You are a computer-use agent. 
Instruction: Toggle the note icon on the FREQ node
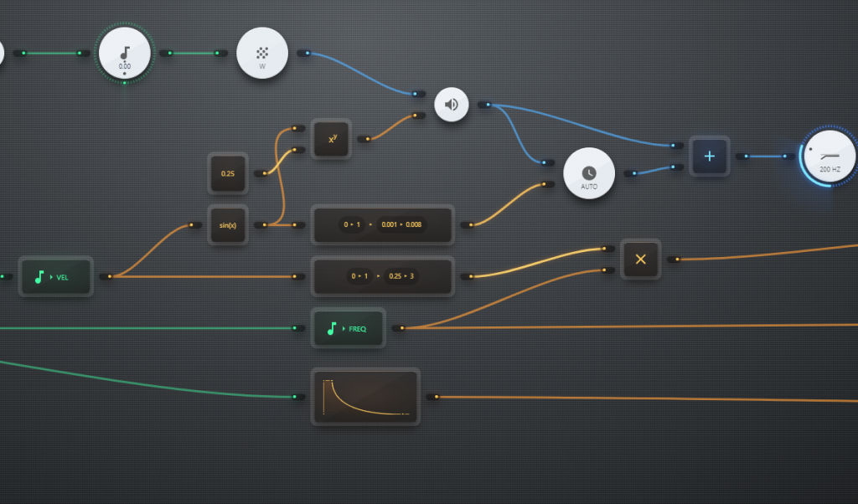pyautogui.click(x=332, y=328)
